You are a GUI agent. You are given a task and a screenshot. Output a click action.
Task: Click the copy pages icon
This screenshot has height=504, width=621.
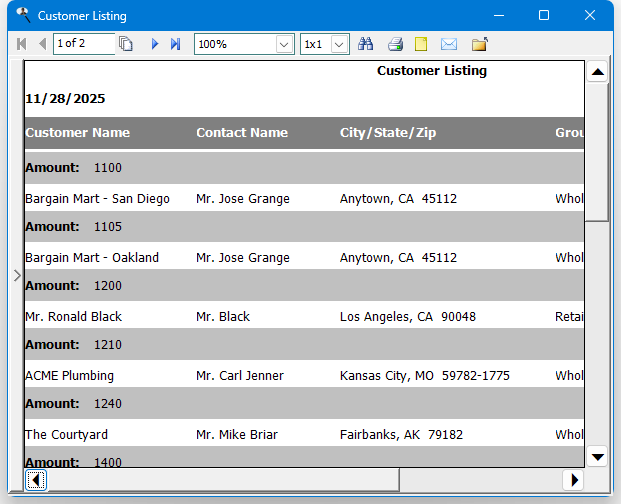126,44
